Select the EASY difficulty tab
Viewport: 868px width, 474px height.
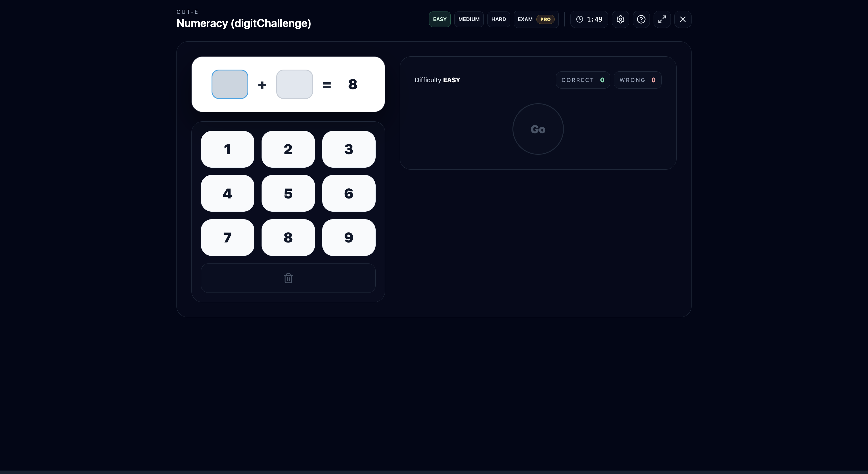pyautogui.click(x=440, y=19)
